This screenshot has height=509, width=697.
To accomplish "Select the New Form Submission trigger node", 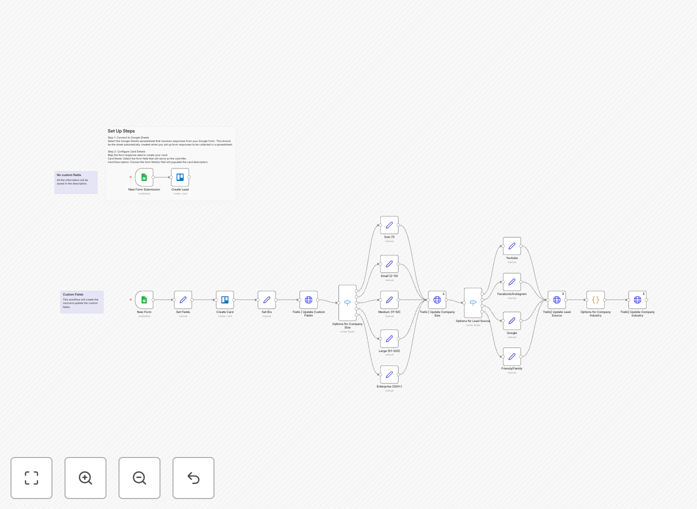I will (x=144, y=177).
